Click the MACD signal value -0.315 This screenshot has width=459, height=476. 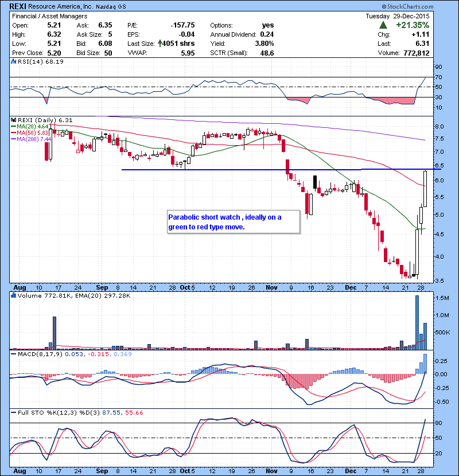point(99,354)
